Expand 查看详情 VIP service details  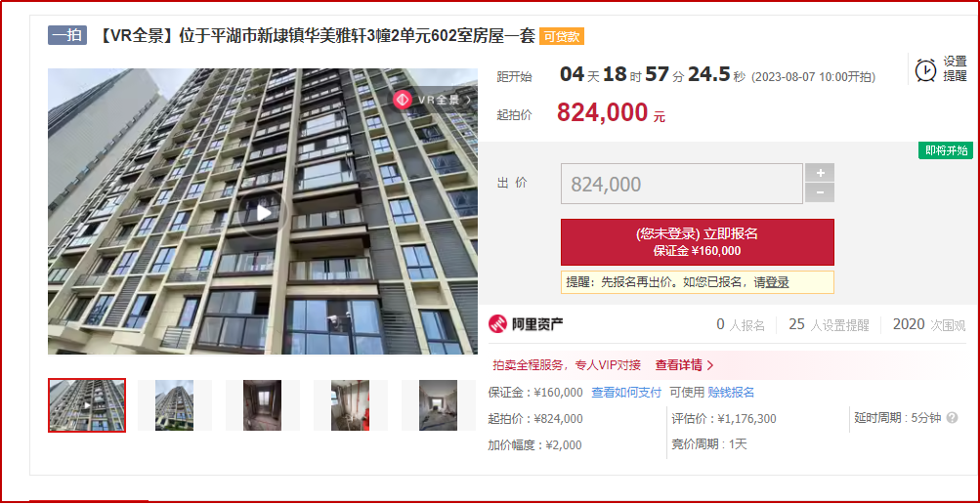[x=684, y=365]
